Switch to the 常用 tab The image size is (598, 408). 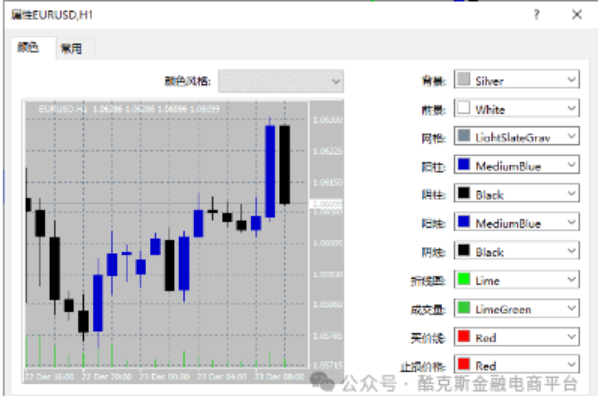coord(71,48)
